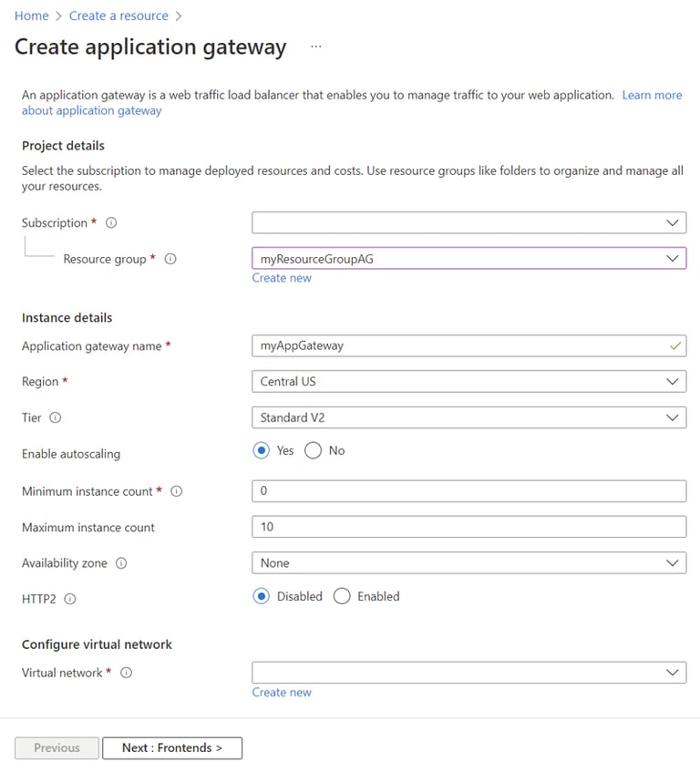This screenshot has width=700, height=772.
Task: Click the Resource group info icon
Action: [x=172, y=259]
